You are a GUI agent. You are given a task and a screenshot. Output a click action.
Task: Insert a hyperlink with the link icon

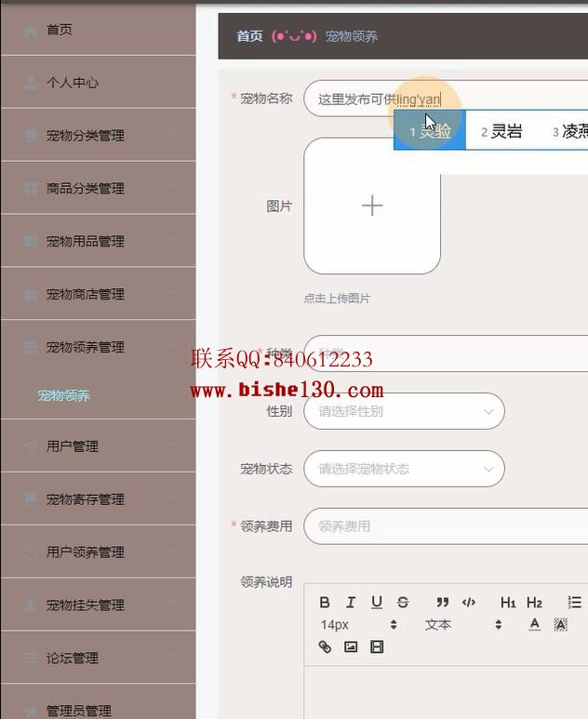point(325,647)
